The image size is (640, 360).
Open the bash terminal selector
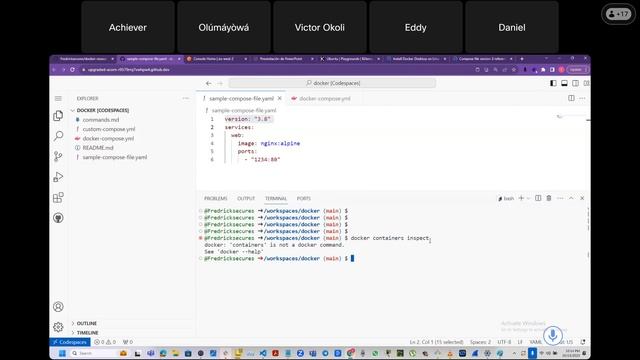[506, 198]
